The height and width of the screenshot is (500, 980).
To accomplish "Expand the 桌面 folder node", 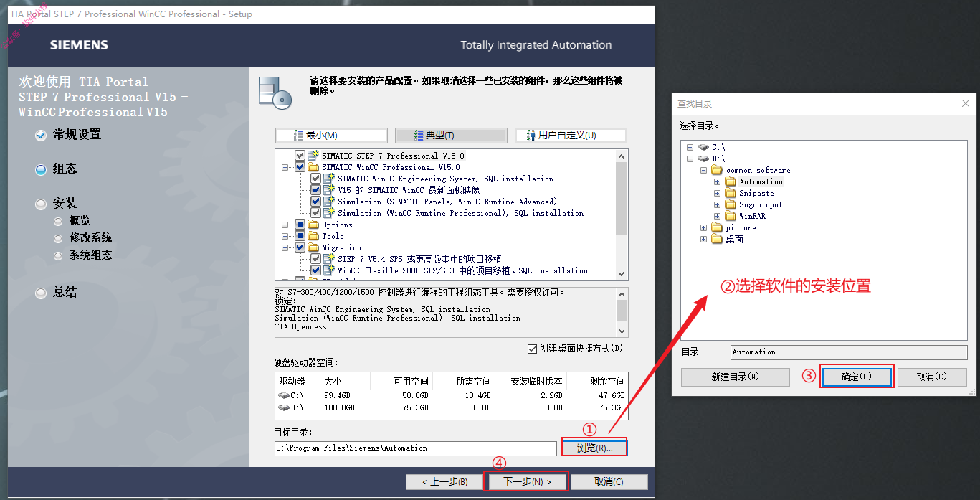I will [x=703, y=239].
